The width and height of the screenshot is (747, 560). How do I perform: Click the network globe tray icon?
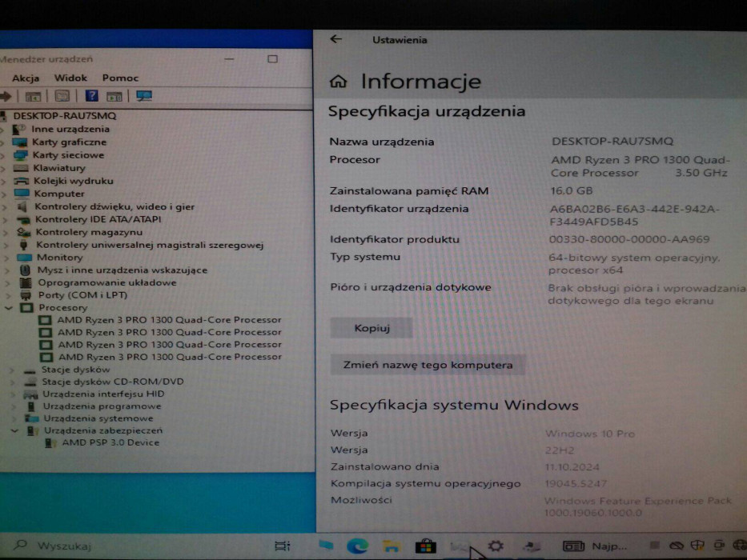739,546
